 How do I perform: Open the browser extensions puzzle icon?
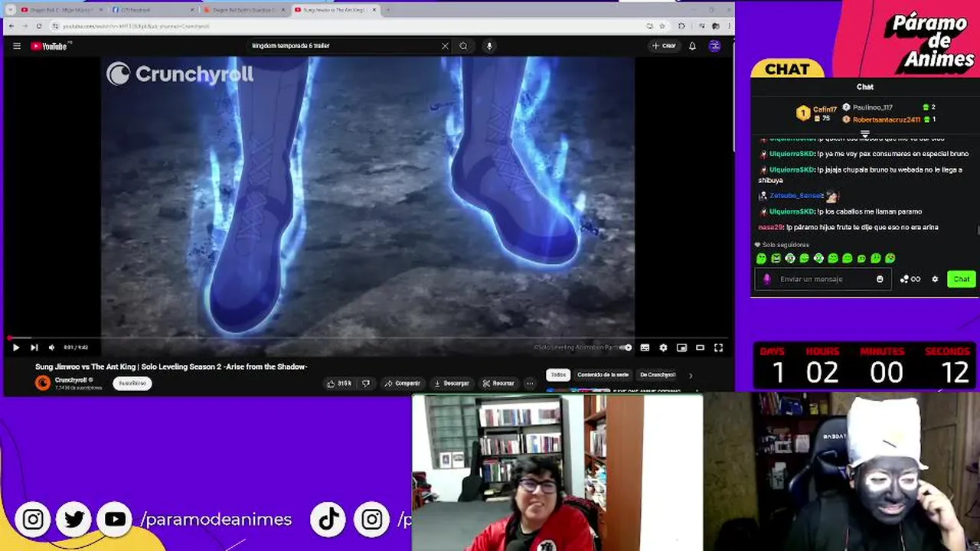681,26
